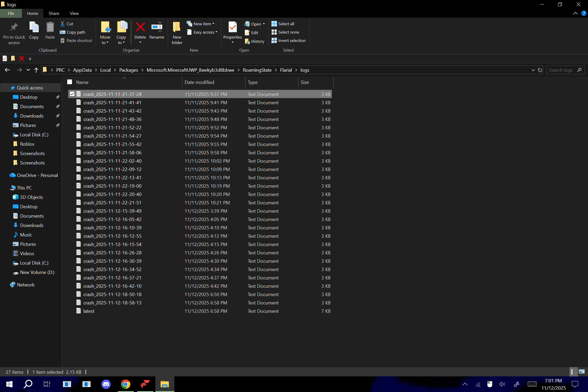Viewport: 588px width, 392px height.
Task: Click the red Delete icon in ribbon
Action: tap(140, 27)
